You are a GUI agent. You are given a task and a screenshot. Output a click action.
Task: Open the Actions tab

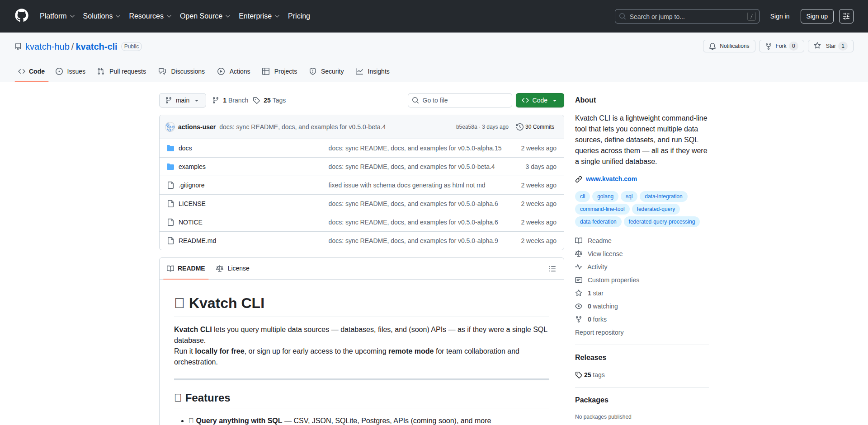[234, 71]
